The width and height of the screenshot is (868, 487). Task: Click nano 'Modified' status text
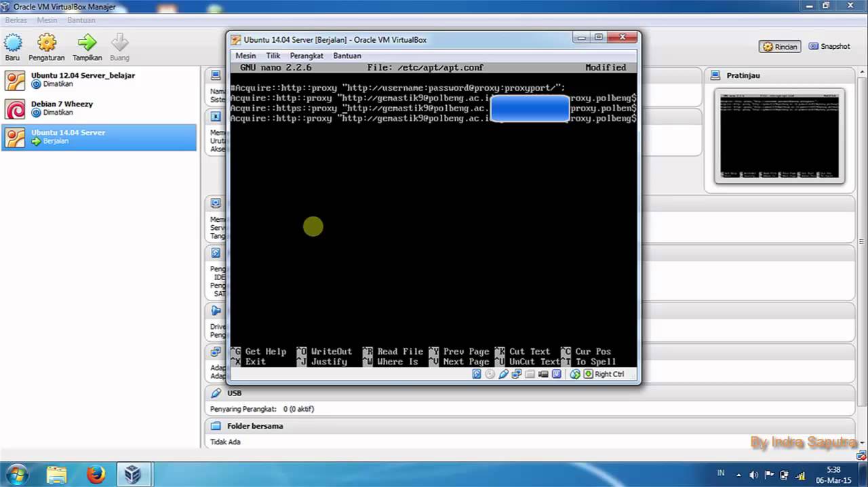point(606,68)
